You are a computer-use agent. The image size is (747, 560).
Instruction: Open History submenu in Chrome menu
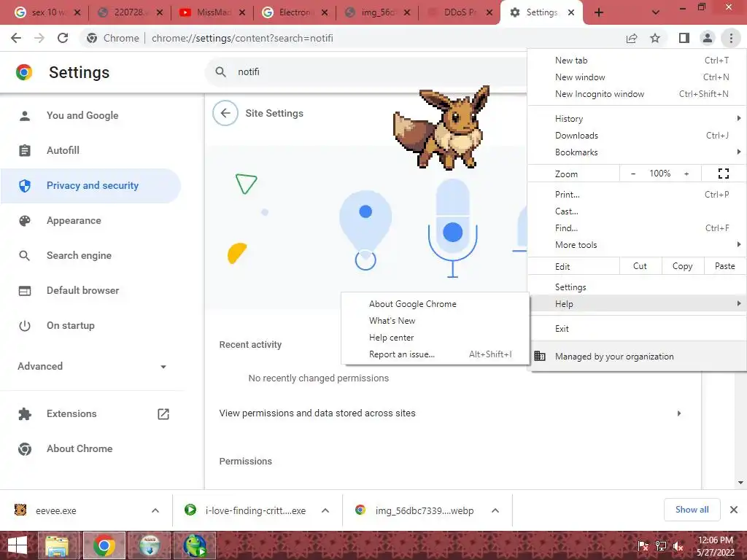pyautogui.click(x=638, y=119)
